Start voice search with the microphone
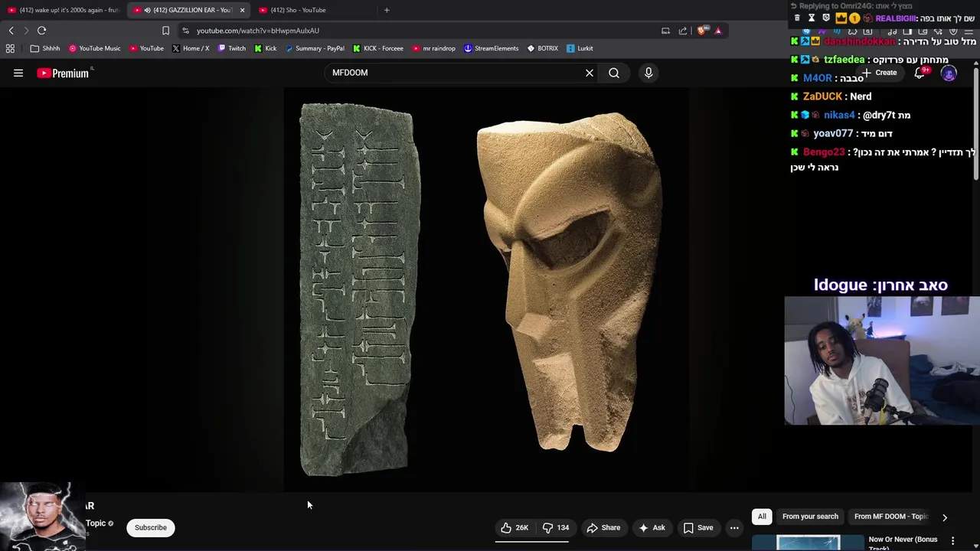This screenshot has width=980, height=551. pos(648,73)
